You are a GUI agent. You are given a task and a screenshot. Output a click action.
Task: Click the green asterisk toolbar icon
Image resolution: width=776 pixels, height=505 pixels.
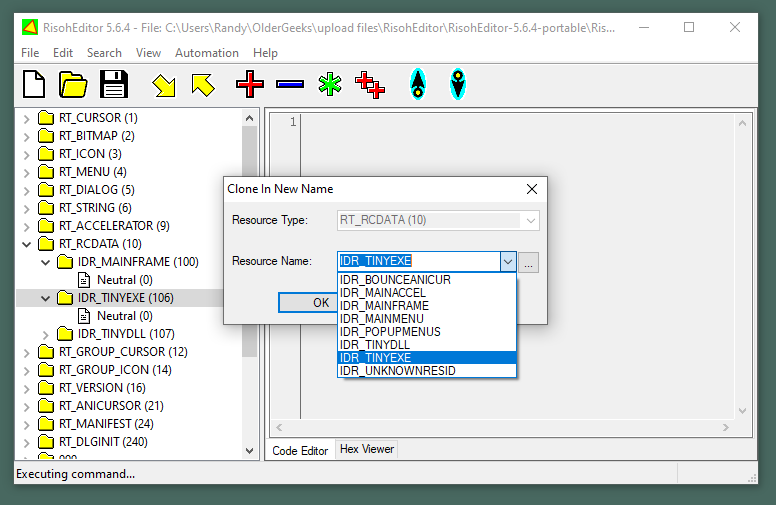click(330, 84)
